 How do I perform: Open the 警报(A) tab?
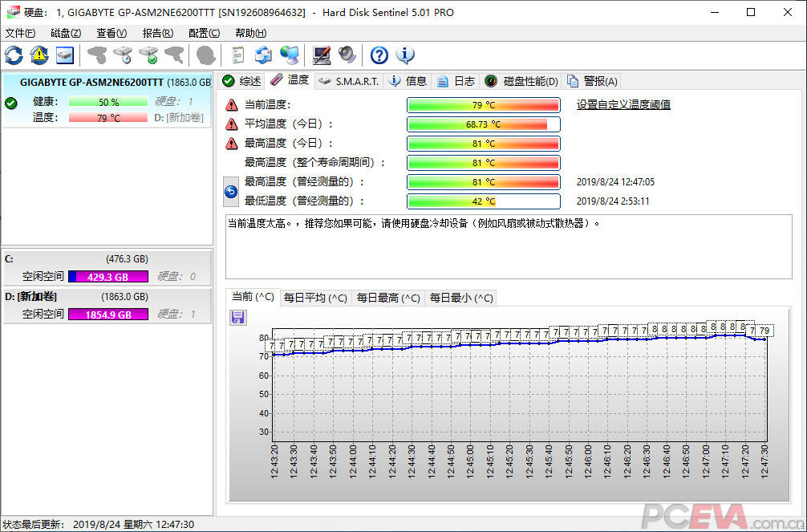[x=592, y=81]
